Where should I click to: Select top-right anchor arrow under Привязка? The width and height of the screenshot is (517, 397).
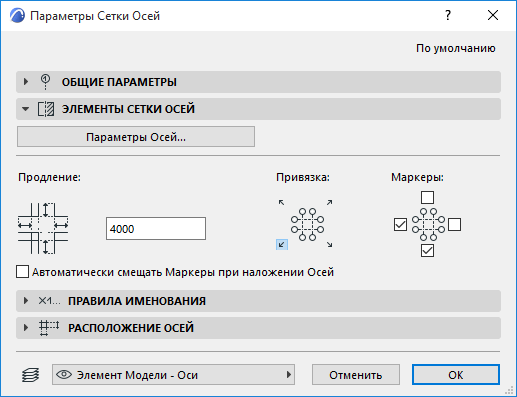click(329, 202)
